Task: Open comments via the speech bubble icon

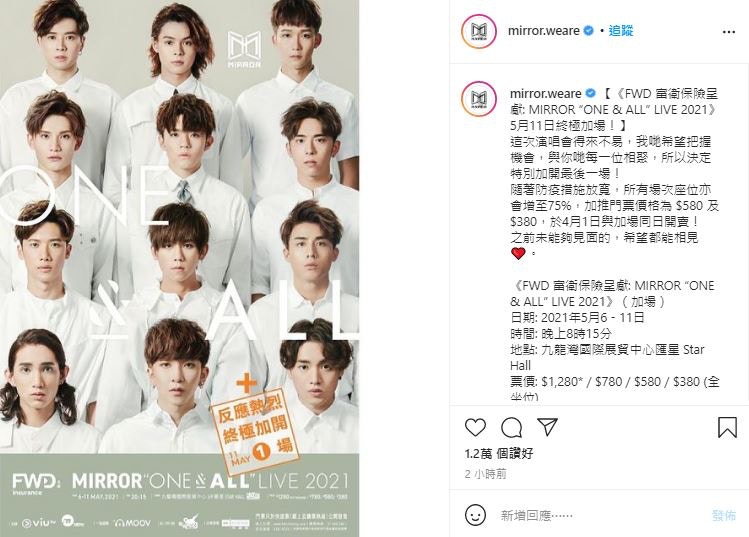Action: [x=511, y=428]
